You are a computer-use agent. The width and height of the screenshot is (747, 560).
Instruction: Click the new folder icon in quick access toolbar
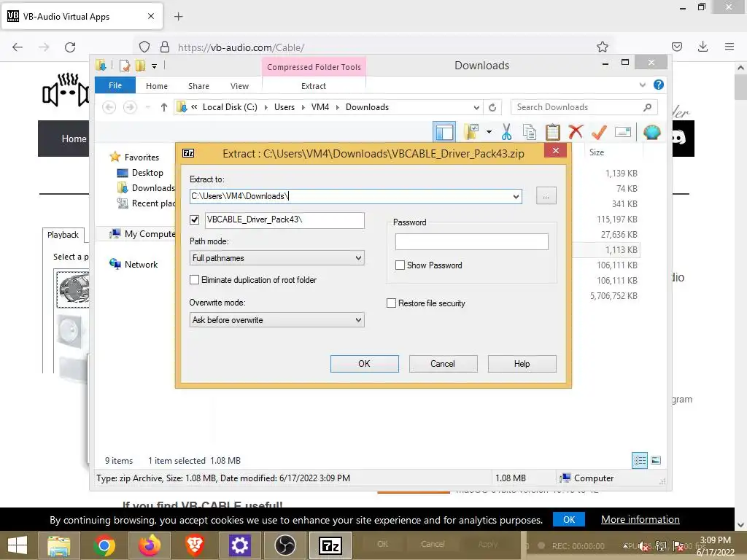point(141,66)
